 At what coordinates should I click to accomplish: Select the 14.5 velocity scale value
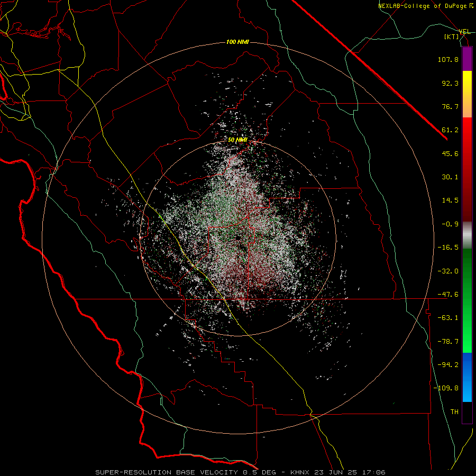click(450, 200)
